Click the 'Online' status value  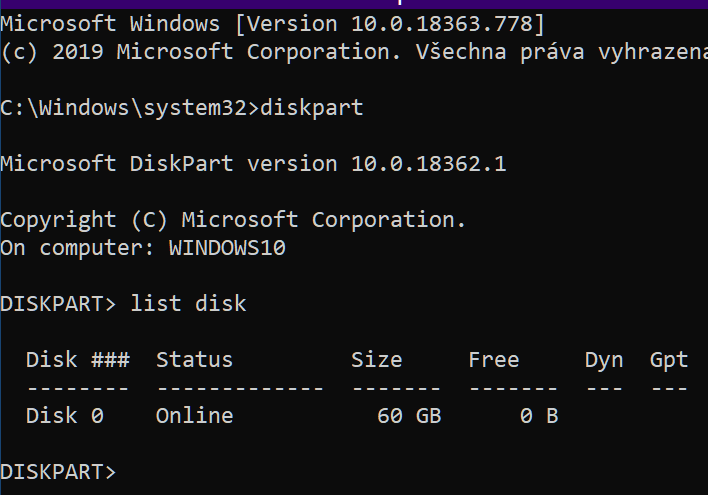[x=195, y=416]
